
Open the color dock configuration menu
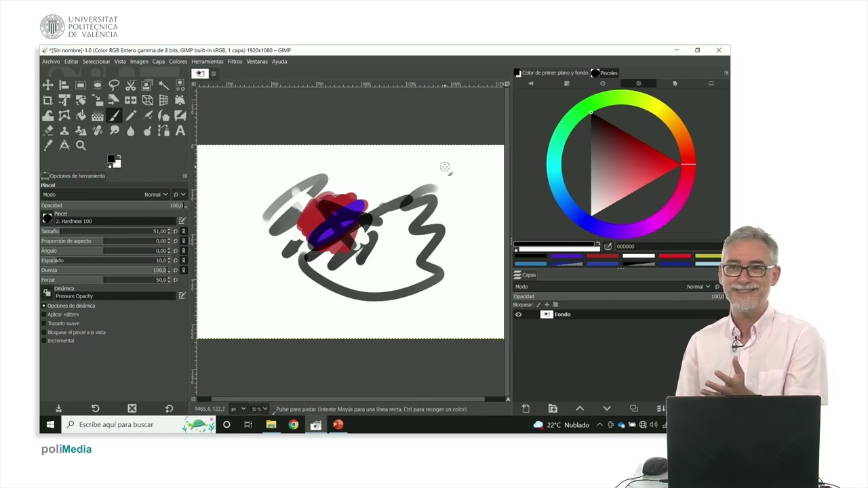click(x=726, y=73)
